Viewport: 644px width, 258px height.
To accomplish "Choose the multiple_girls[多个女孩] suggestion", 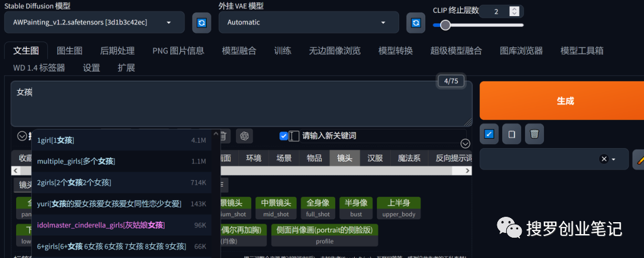I will pos(122,161).
